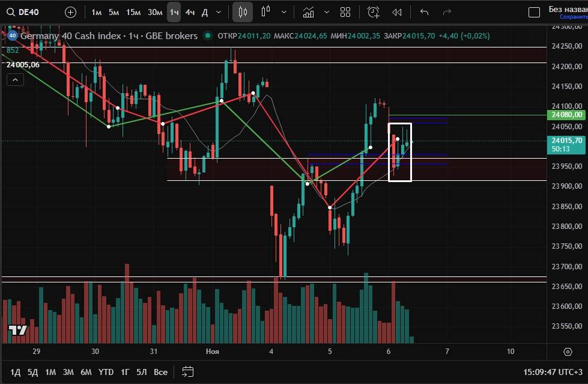Set date range to 3М

click(x=68, y=372)
